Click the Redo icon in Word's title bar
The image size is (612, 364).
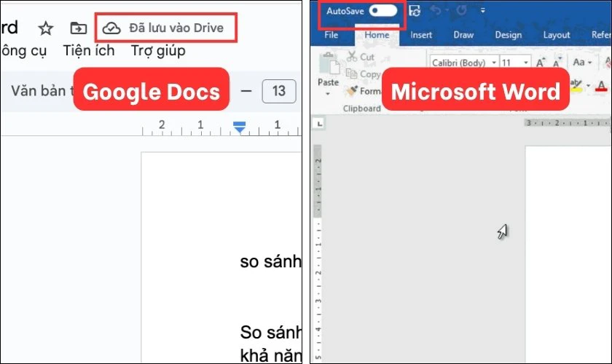coord(461,10)
